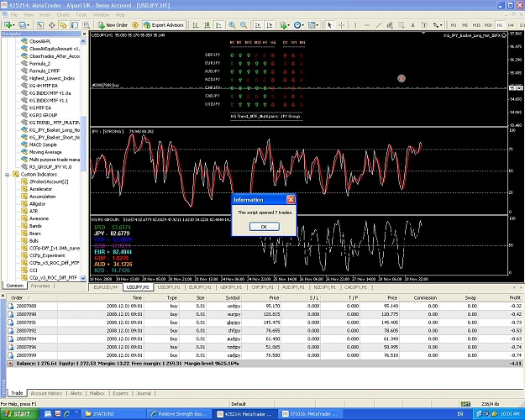Select the Text tool A
This screenshot has width=525, height=420.
(x=412, y=25)
